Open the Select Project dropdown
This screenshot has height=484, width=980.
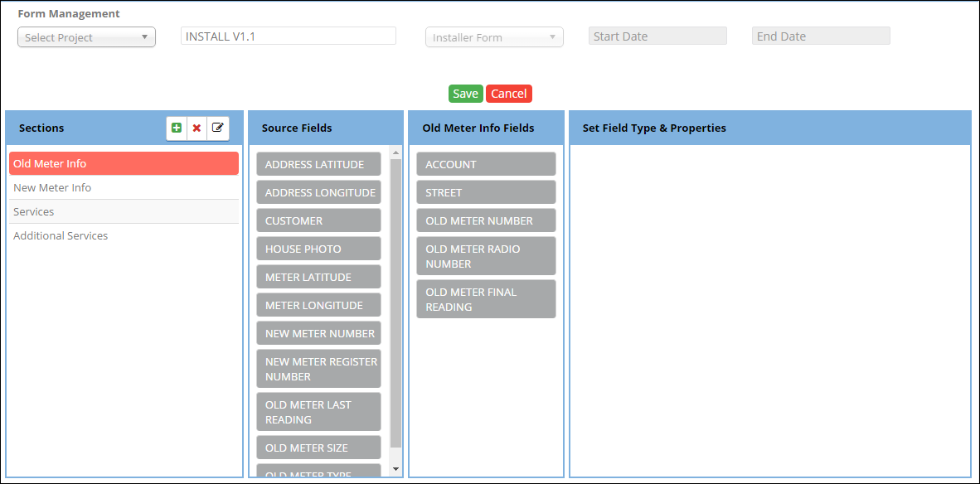coord(86,37)
